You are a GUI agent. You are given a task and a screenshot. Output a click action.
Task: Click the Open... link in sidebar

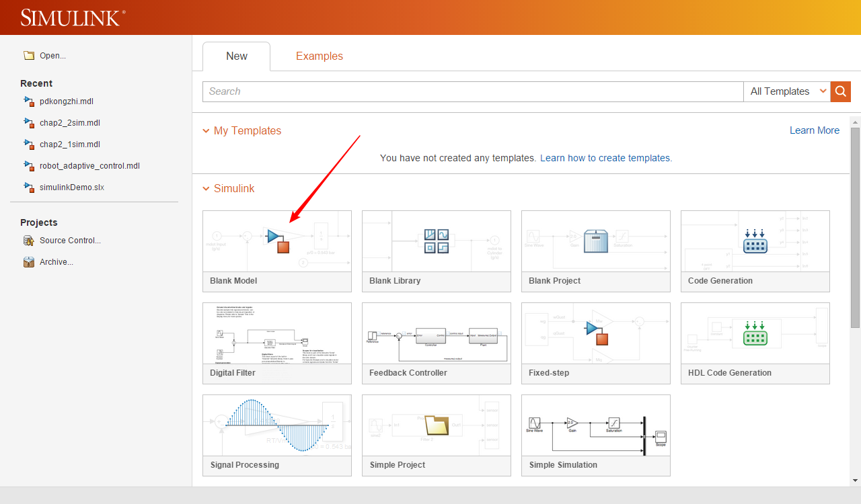pos(52,56)
